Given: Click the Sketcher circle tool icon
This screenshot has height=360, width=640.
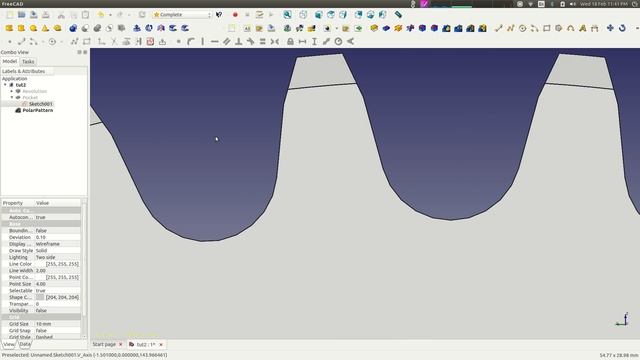Looking at the screenshot, I should pyautogui.click(x=52, y=42).
